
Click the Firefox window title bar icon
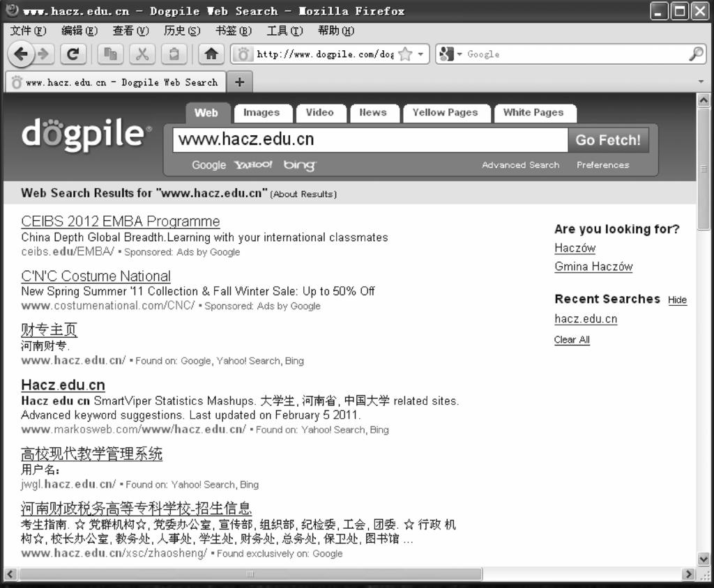[12, 10]
